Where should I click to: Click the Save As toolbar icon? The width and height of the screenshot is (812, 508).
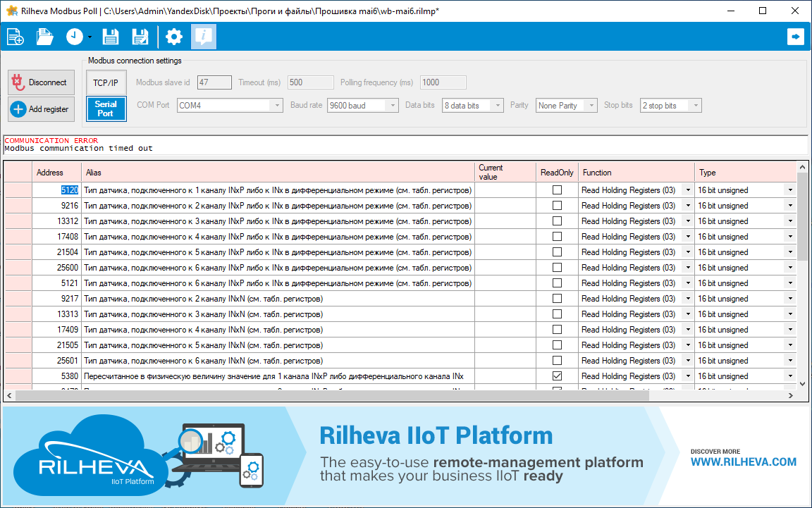140,37
